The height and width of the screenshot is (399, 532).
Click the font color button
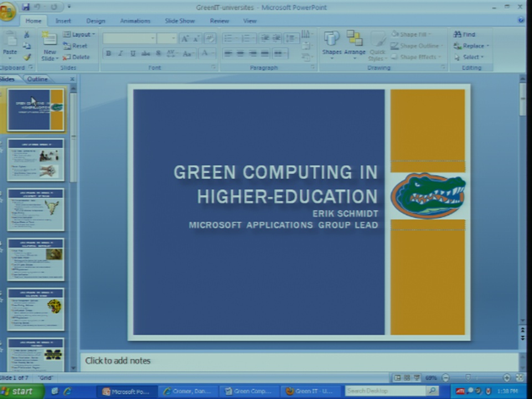205,53
